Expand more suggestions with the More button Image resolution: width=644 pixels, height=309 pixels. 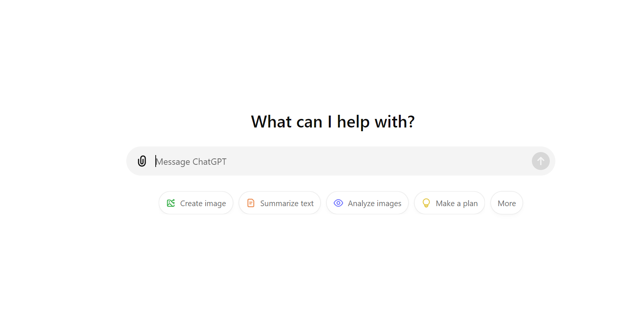click(507, 203)
